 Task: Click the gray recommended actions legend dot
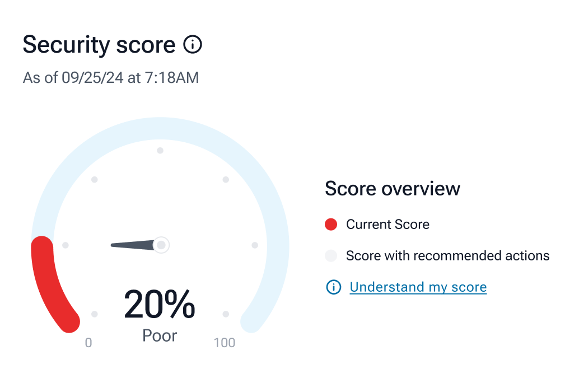click(x=331, y=256)
